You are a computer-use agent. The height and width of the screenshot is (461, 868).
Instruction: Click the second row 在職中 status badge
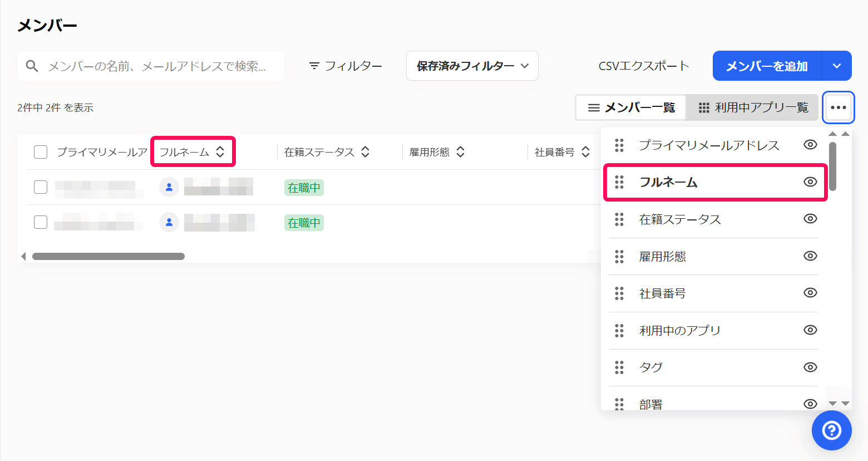tap(304, 223)
